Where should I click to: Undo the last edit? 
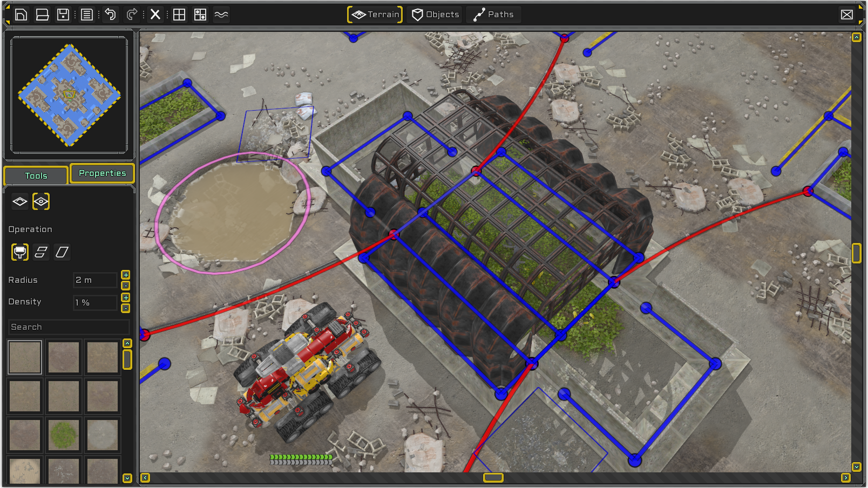110,15
